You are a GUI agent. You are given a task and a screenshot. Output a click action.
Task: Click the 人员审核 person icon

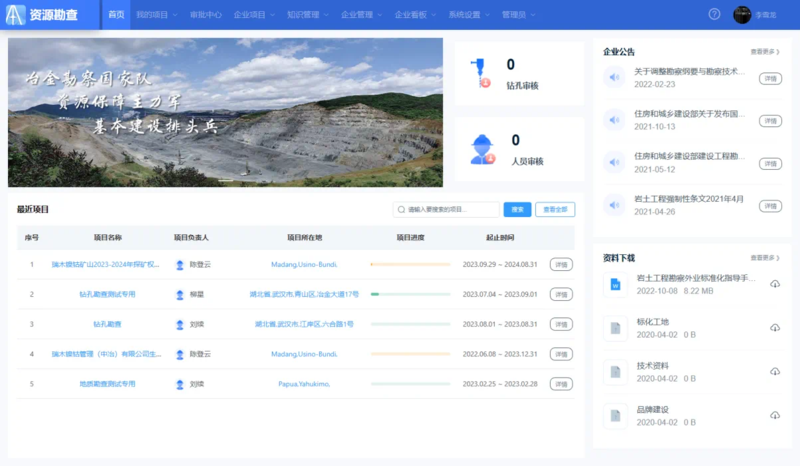(x=482, y=150)
